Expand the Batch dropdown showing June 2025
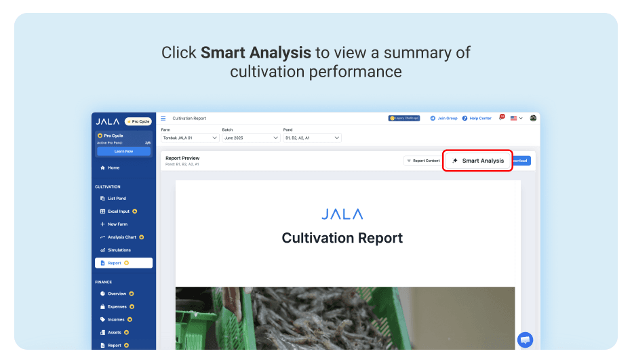 [x=251, y=138]
